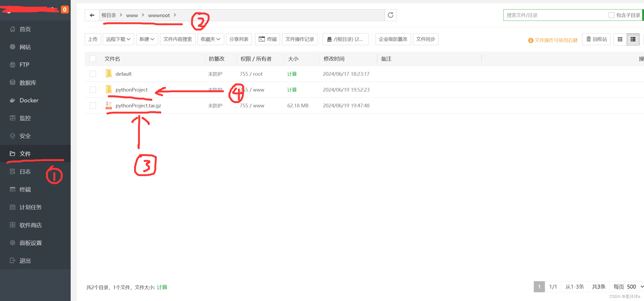Expand the 远程下载 dropdown

(x=118, y=39)
